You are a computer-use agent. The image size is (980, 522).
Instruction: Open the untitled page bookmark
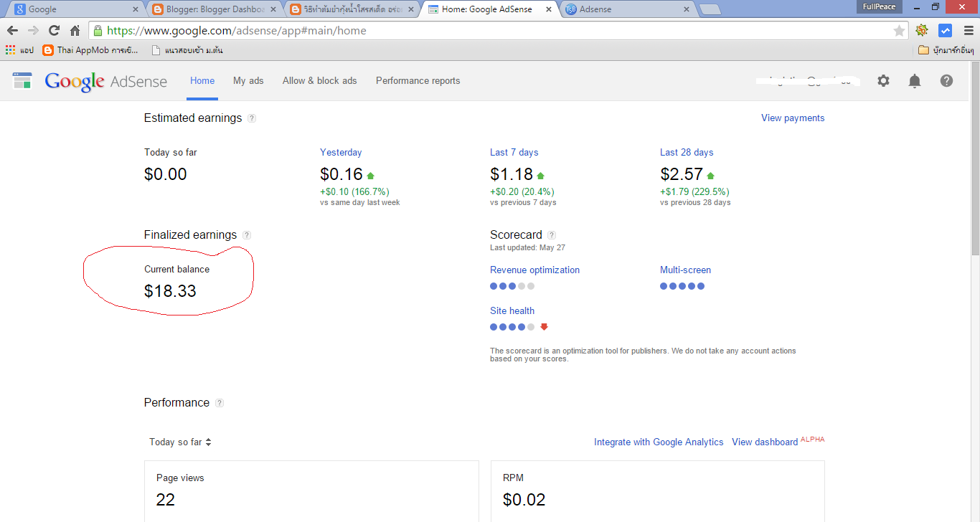187,50
